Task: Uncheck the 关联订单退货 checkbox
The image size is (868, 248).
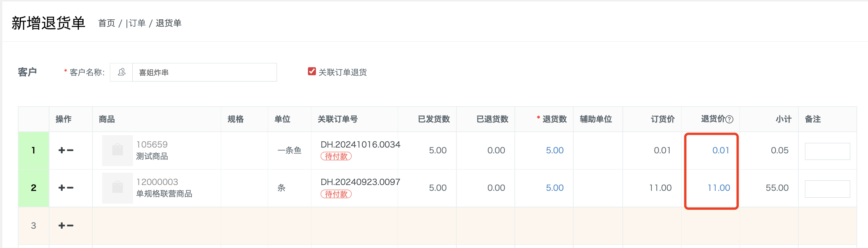Action: click(x=312, y=71)
